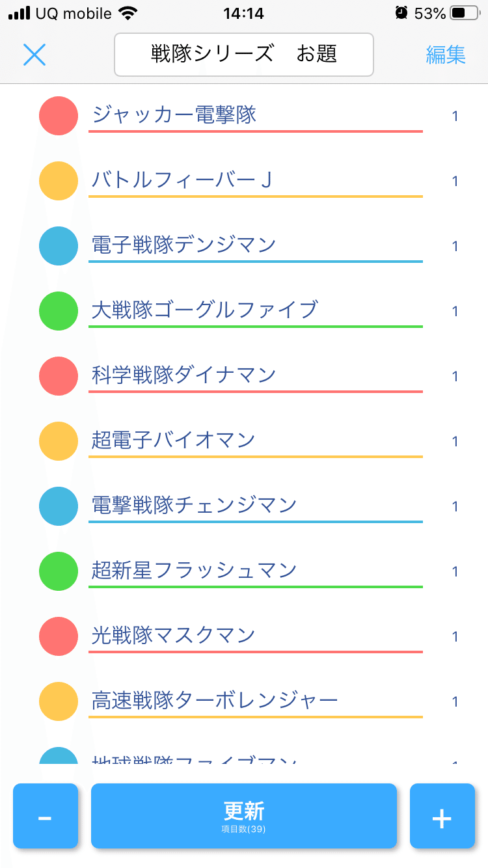The width and height of the screenshot is (488, 868).
Task: Tap red color circle for ジャッカー電撃隊
Action: click(59, 116)
